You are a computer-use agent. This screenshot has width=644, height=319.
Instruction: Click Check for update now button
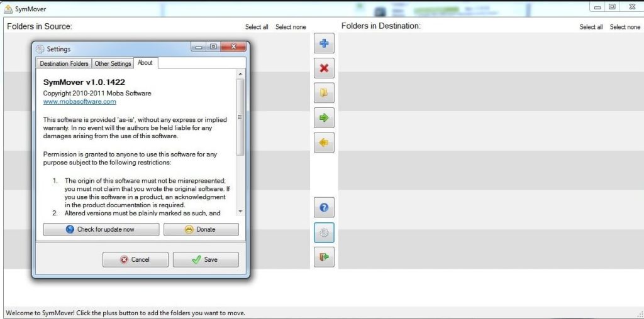click(x=101, y=230)
